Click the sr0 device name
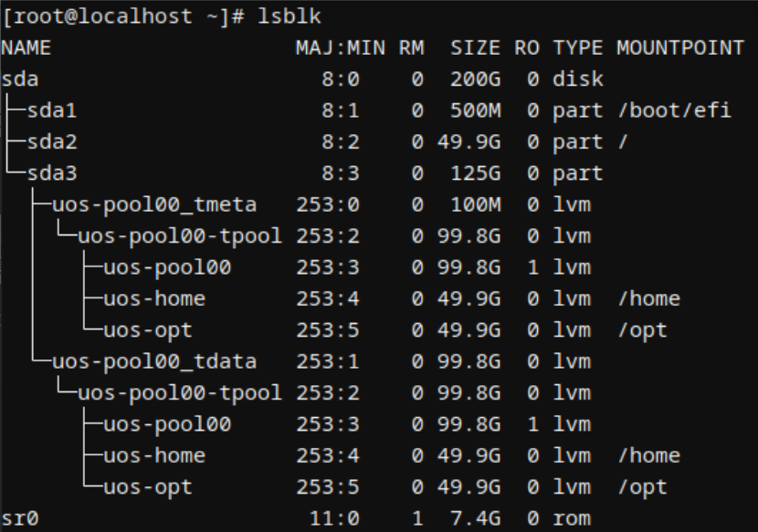This screenshot has height=532, width=758. tap(20, 519)
